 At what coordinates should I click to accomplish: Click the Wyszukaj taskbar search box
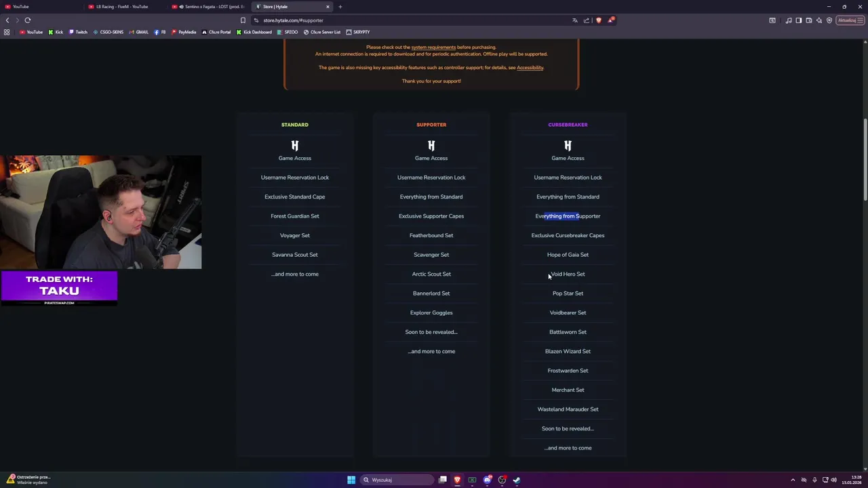(397, 480)
